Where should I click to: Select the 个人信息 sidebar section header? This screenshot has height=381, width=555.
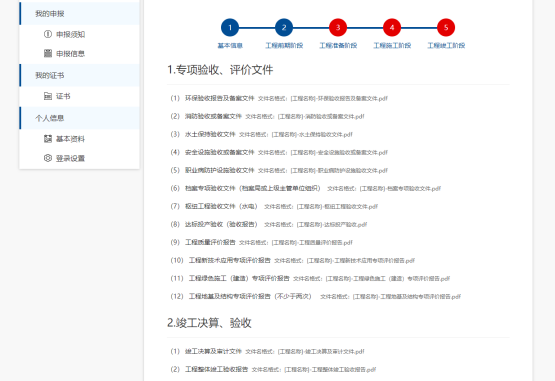(x=79, y=118)
